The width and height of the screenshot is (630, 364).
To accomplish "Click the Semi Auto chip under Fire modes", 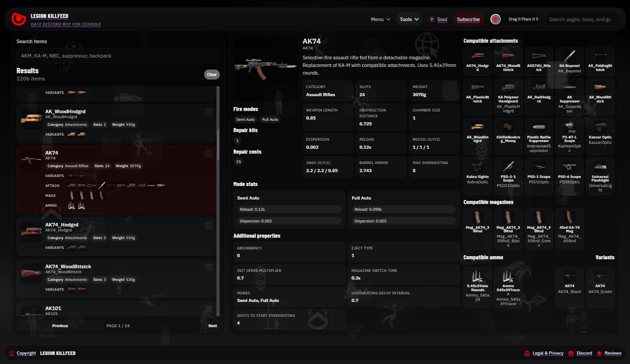I will [245, 120].
